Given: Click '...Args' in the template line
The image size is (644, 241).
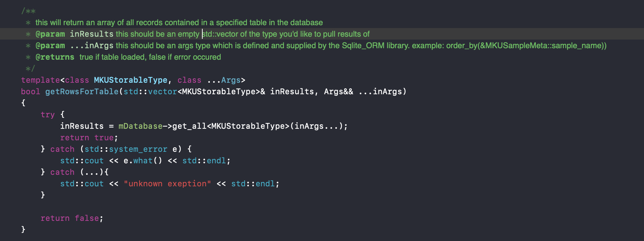Looking at the screenshot, I should [224, 80].
